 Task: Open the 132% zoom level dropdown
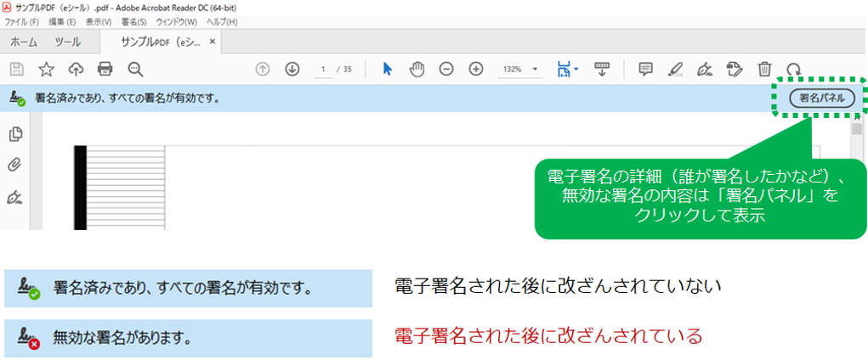535,69
